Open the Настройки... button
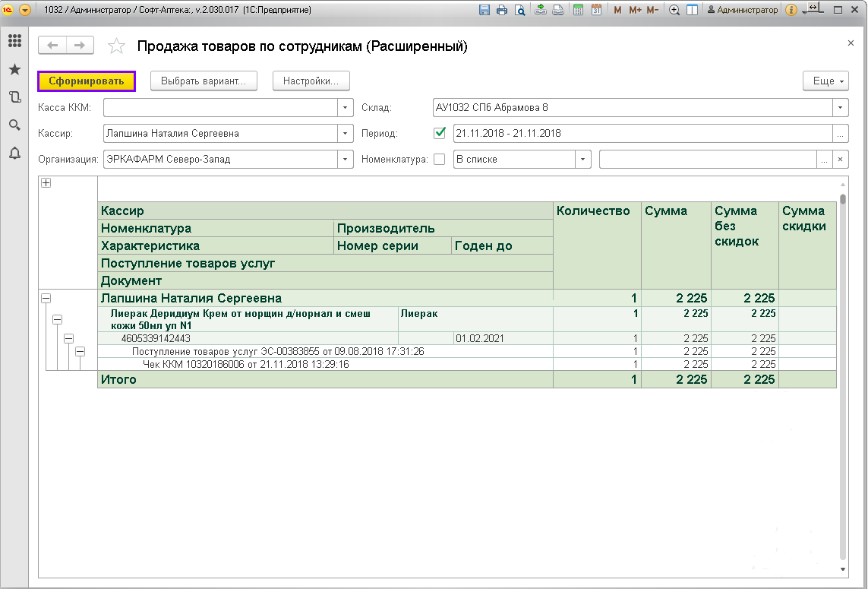Screen dimensions: 868x589 coord(311,81)
